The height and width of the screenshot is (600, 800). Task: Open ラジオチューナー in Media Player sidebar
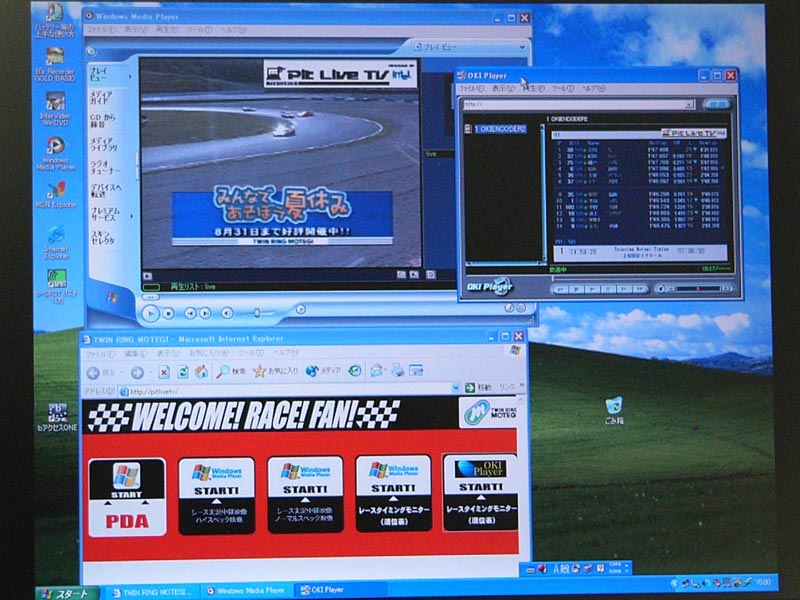[x=105, y=167]
